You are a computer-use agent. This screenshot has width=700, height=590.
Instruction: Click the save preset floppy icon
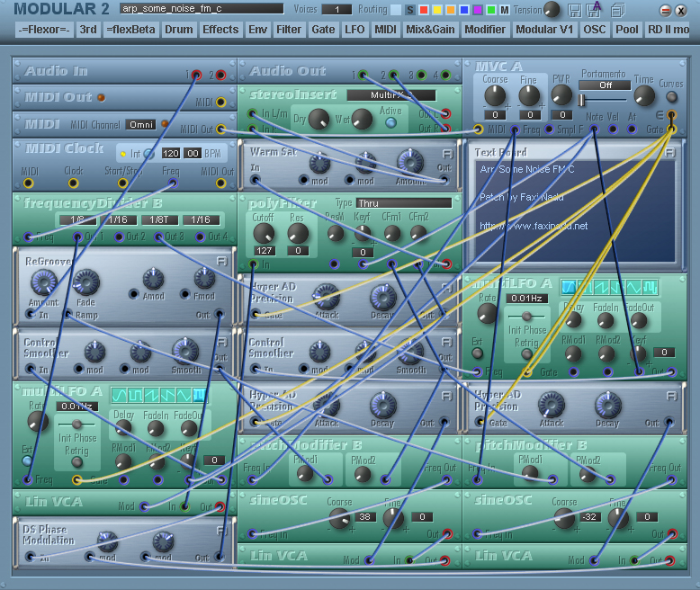[x=575, y=10]
